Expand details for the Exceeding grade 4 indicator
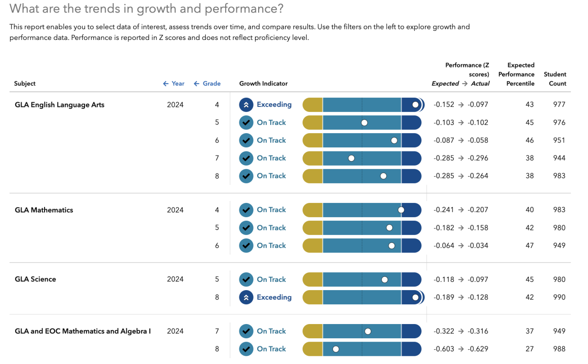Screen dimensions: 588x364 (246, 105)
